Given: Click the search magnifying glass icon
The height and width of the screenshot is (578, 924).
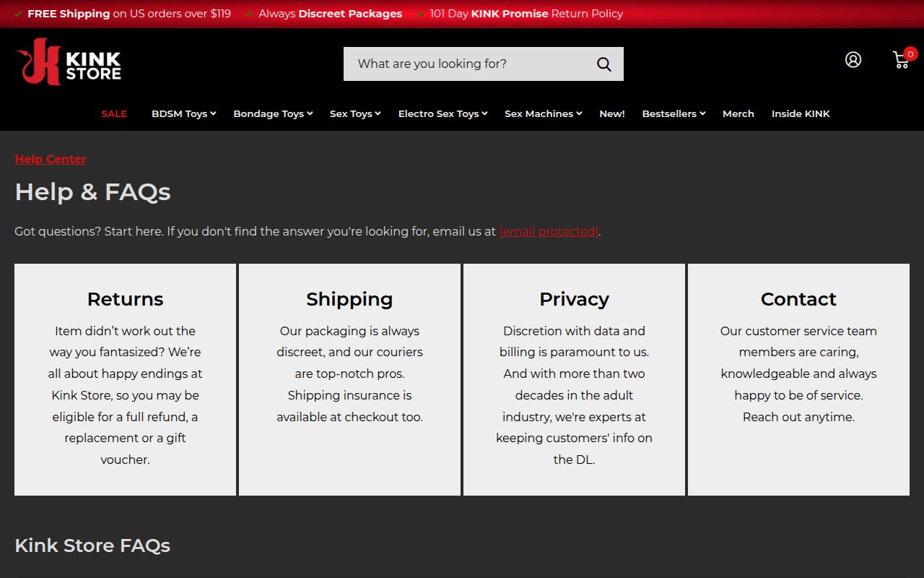Looking at the screenshot, I should [x=603, y=64].
